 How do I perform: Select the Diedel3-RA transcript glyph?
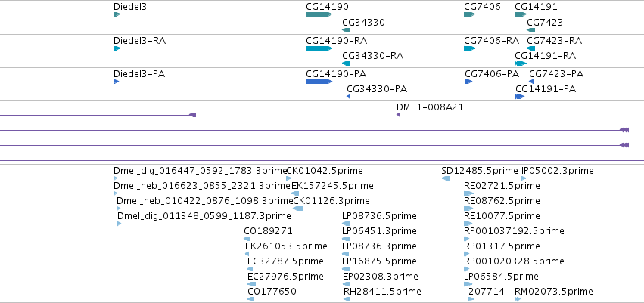point(117,48)
